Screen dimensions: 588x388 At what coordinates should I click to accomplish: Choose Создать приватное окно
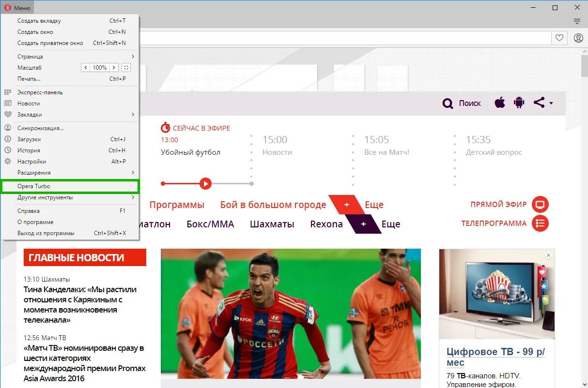point(70,43)
